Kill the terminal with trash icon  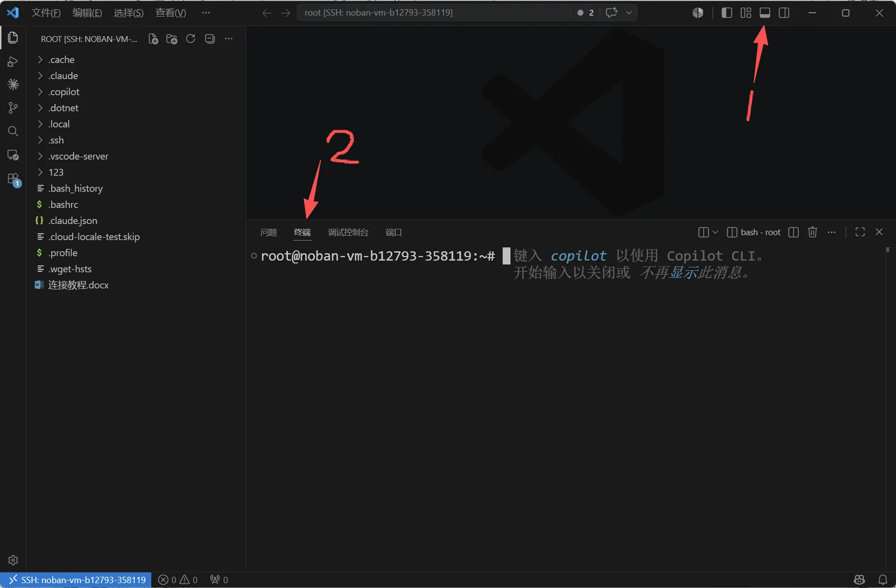pos(813,232)
